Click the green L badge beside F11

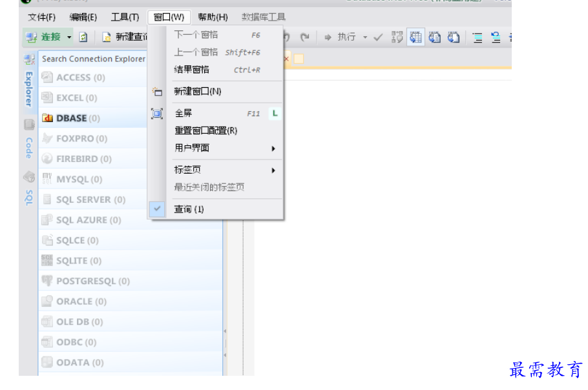(275, 113)
